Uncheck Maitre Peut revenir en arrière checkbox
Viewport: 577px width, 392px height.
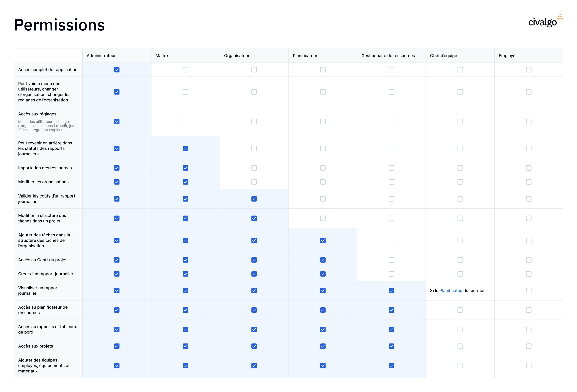click(x=185, y=148)
